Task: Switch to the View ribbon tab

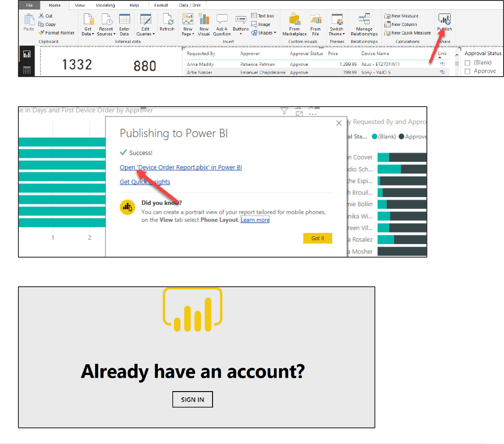Action: click(x=80, y=5)
